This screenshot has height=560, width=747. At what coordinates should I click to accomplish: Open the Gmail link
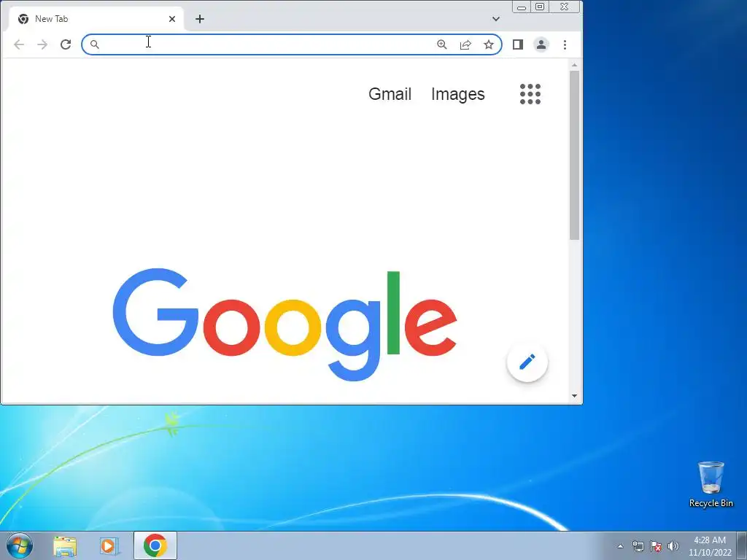[x=390, y=94]
